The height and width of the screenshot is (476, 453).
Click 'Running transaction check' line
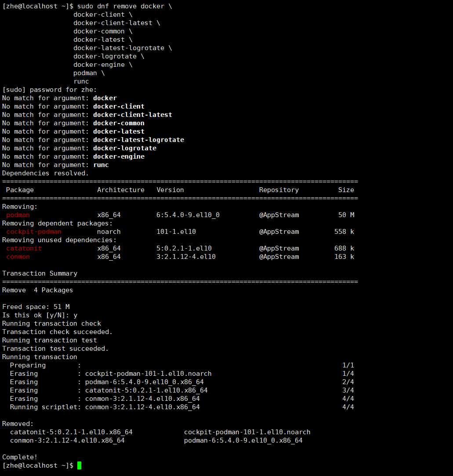[51, 323]
